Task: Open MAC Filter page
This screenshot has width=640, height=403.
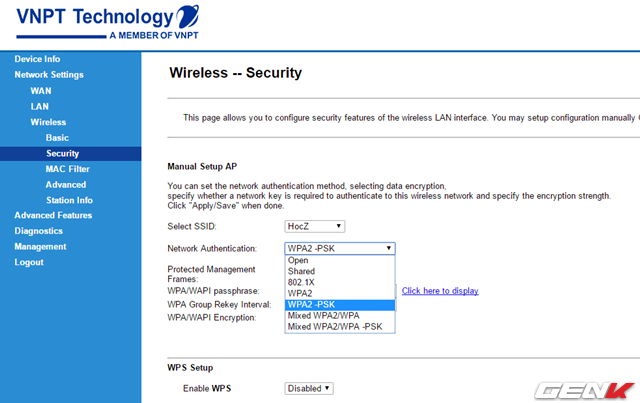Action: coord(67,169)
